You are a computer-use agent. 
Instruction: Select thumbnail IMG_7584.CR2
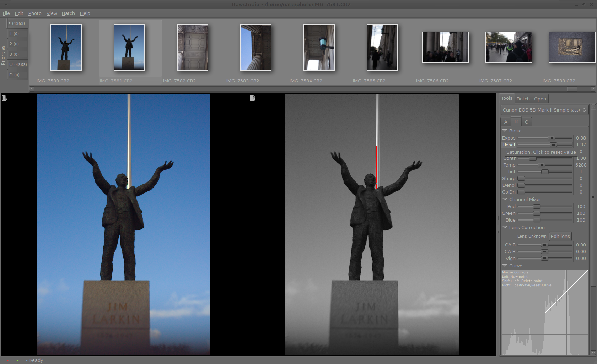319,47
